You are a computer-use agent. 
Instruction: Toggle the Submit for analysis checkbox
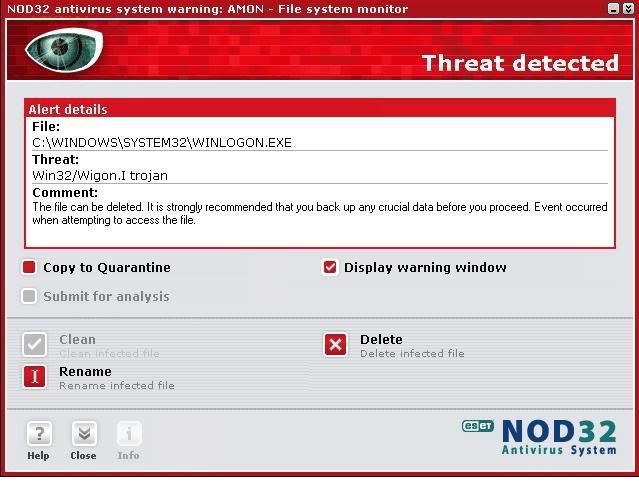coord(29,296)
